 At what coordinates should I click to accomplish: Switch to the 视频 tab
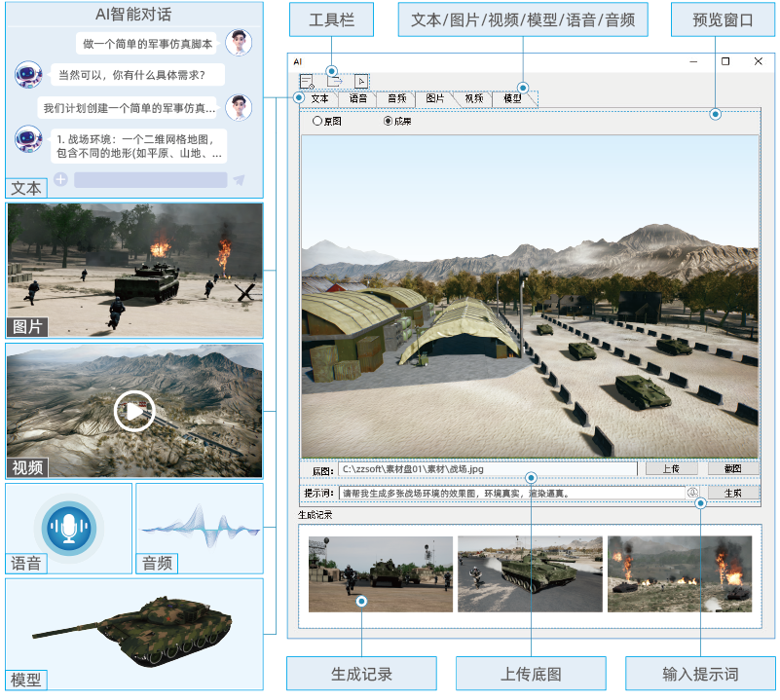473,98
